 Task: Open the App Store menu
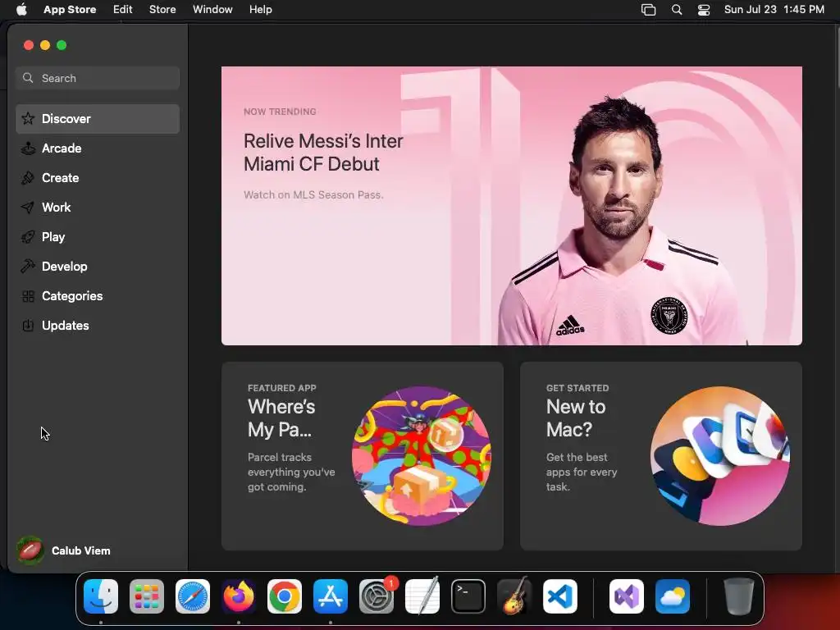pos(70,10)
